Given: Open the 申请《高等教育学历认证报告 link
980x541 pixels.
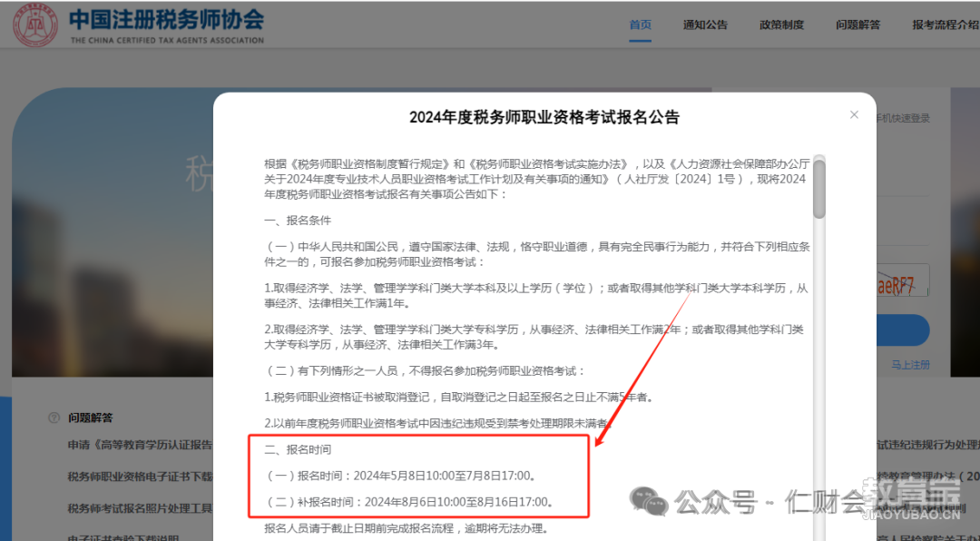Looking at the screenshot, I should [x=141, y=445].
